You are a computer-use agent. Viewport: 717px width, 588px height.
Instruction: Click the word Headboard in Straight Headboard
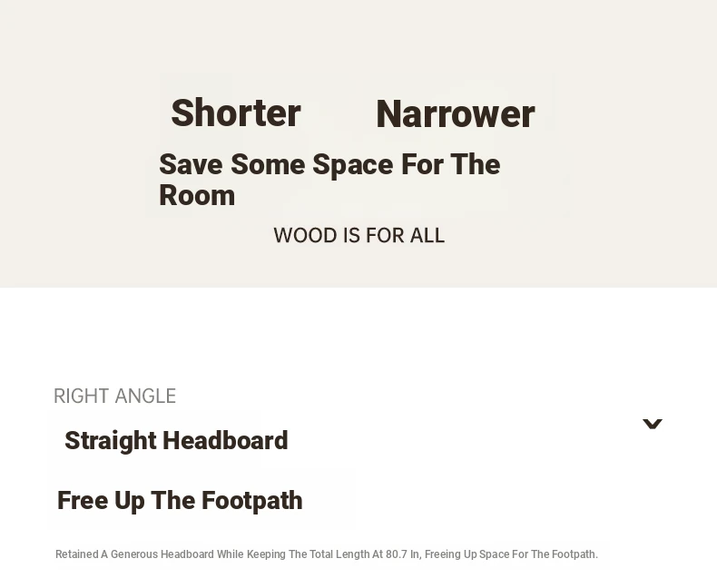pos(225,441)
